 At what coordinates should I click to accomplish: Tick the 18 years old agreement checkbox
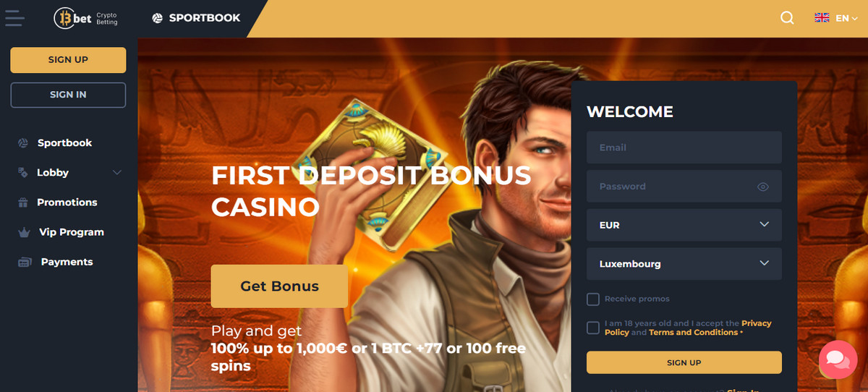[593, 328]
